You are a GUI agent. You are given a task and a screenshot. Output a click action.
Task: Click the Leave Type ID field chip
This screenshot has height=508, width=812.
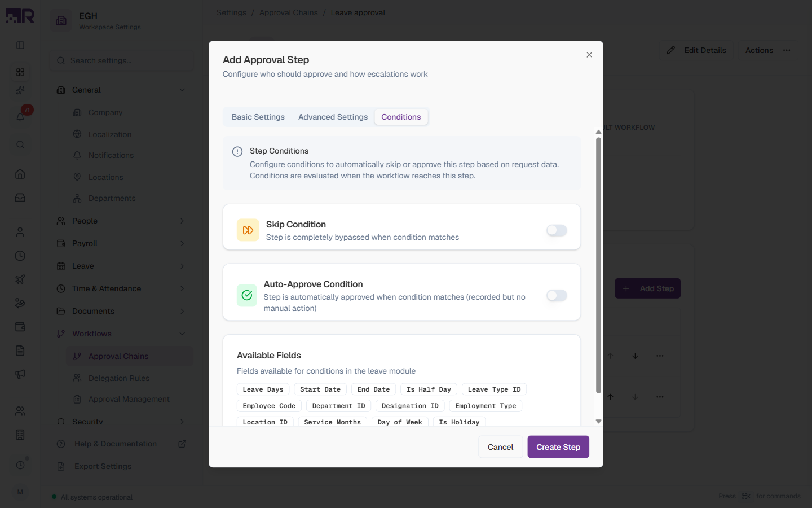click(x=494, y=389)
